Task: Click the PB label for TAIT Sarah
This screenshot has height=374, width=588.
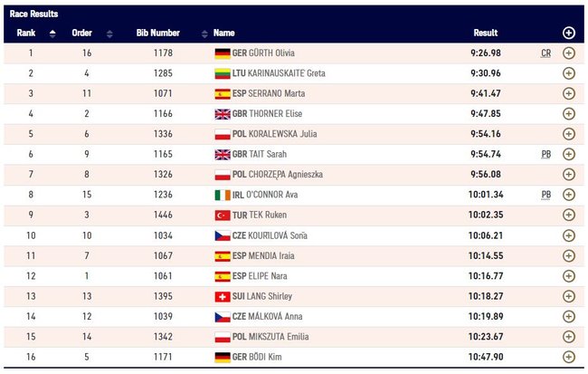Action: coord(545,154)
